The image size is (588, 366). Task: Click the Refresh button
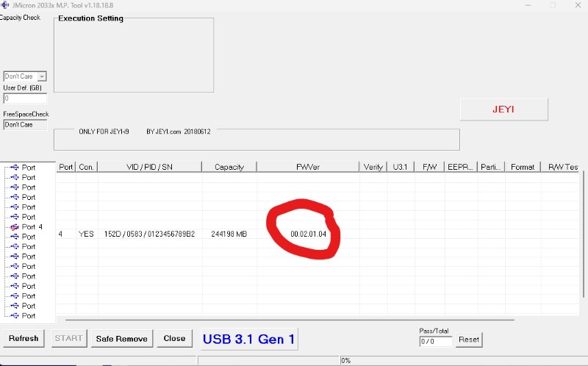click(x=24, y=339)
